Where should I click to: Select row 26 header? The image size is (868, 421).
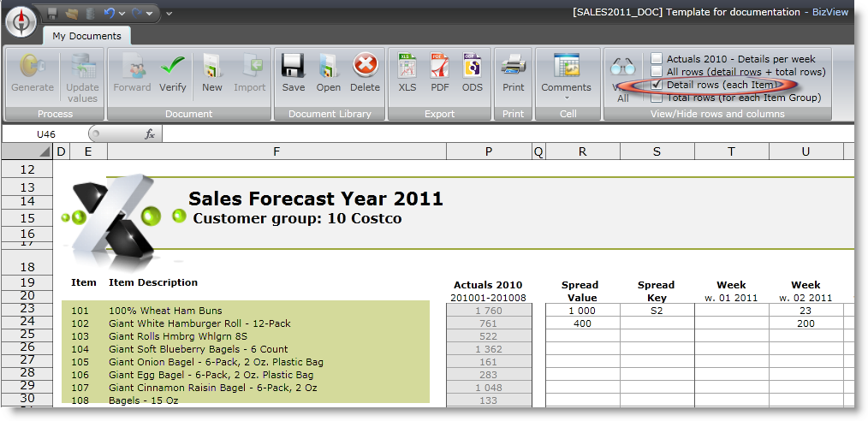pyautogui.click(x=27, y=347)
